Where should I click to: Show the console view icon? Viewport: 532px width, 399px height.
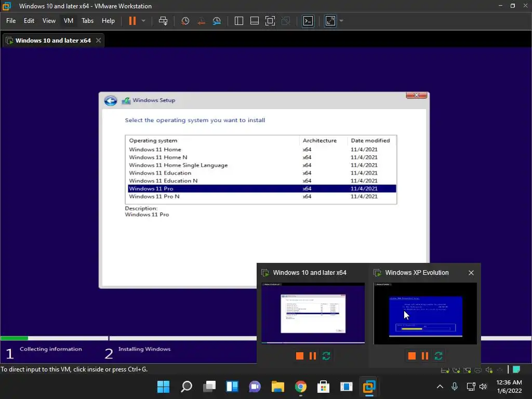pyautogui.click(x=308, y=21)
